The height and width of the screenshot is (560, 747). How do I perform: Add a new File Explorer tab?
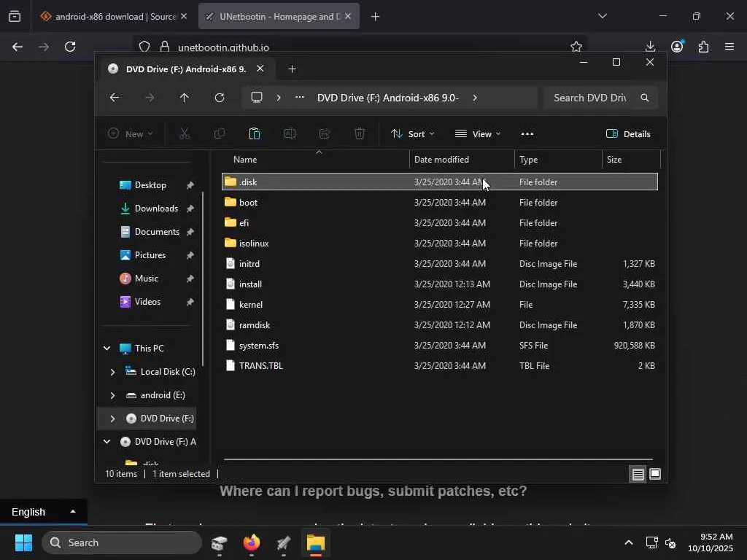coord(292,69)
